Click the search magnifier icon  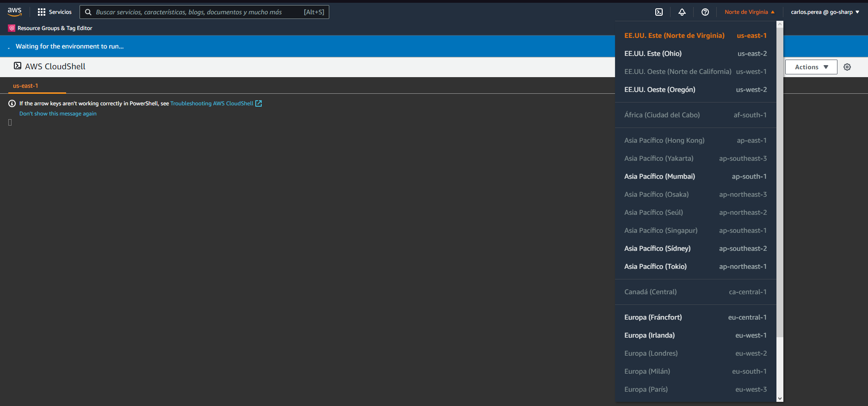[x=88, y=12]
